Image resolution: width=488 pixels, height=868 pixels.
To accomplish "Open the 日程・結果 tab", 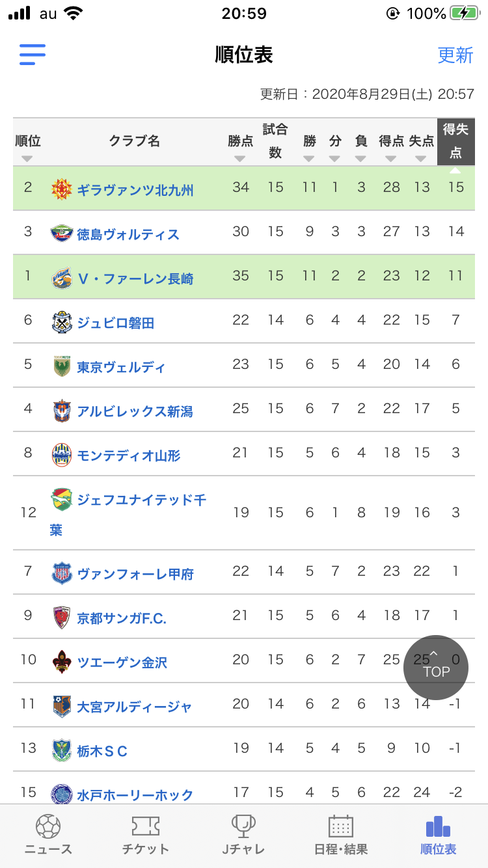I will (x=341, y=835).
